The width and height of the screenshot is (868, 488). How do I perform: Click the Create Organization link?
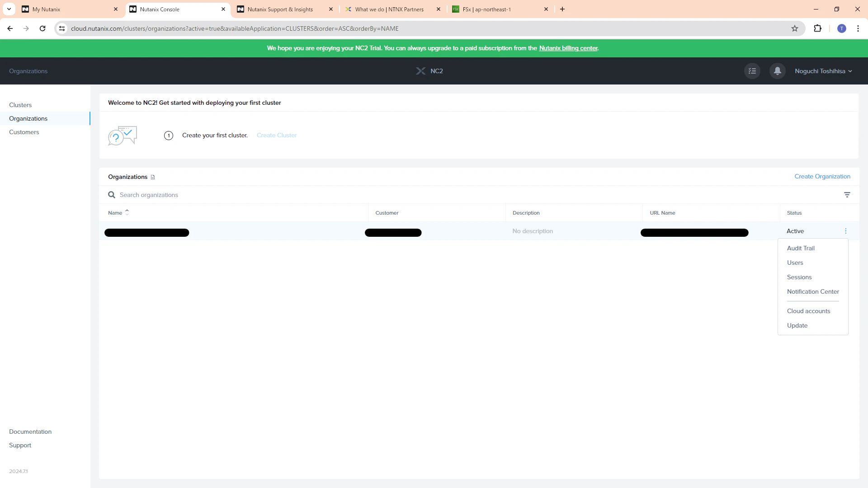[822, 176]
